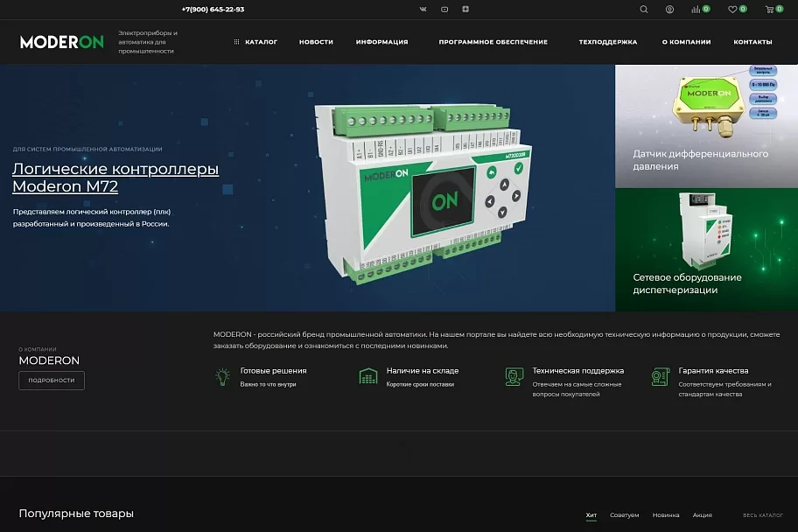Open the Техподдержка menu item

(607, 42)
